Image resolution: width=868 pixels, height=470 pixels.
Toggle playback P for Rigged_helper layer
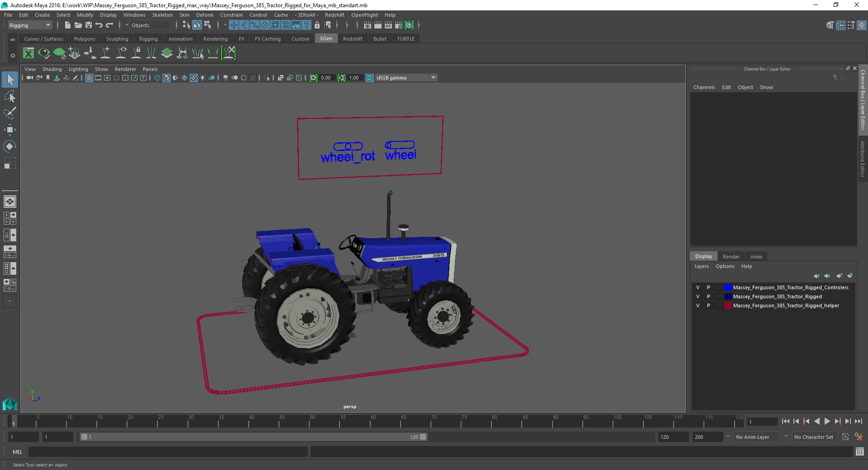(708, 305)
